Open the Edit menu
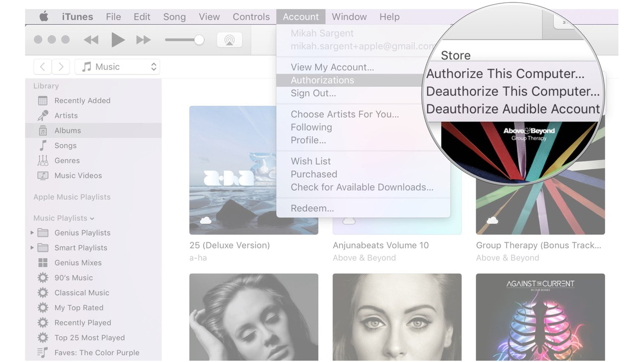The image size is (644, 362). pyautogui.click(x=142, y=16)
